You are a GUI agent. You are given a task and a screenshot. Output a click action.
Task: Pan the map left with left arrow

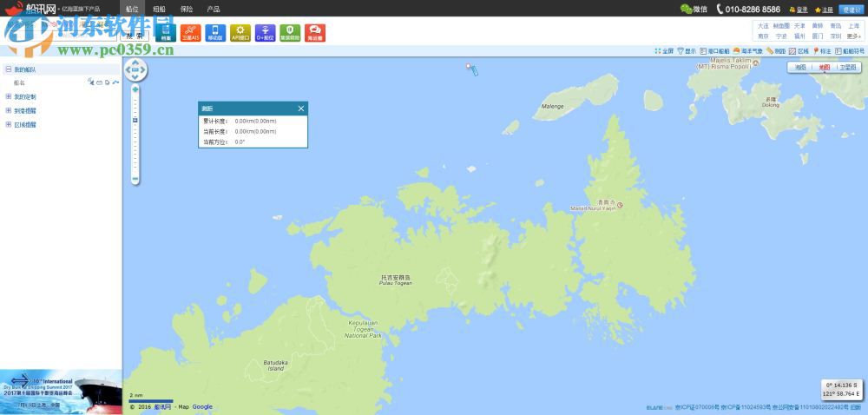(128, 70)
